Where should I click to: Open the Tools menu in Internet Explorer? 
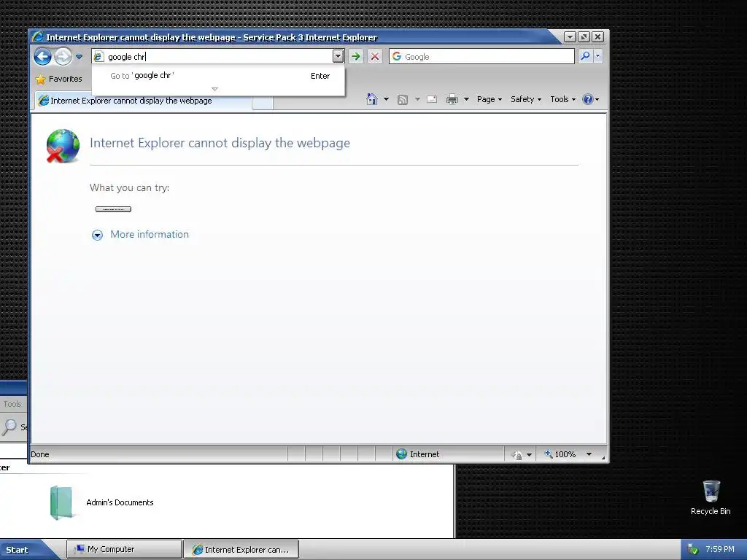click(x=562, y=99)
